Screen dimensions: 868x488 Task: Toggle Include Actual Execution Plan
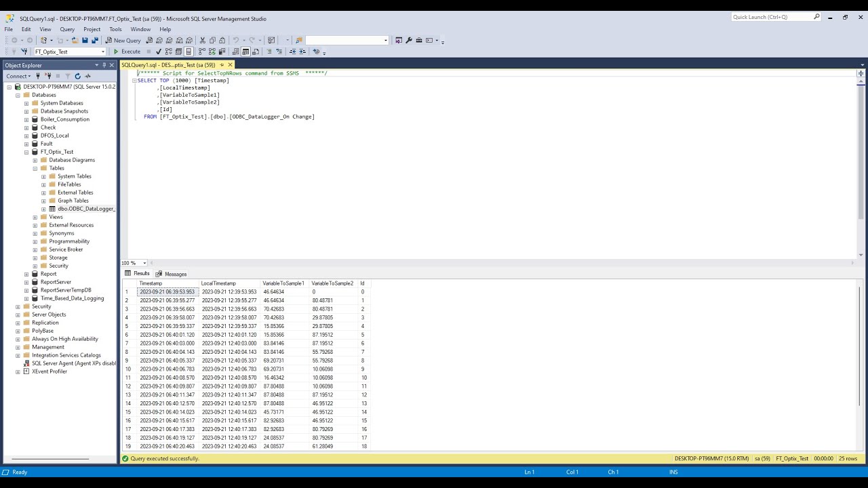pos(202,52)
